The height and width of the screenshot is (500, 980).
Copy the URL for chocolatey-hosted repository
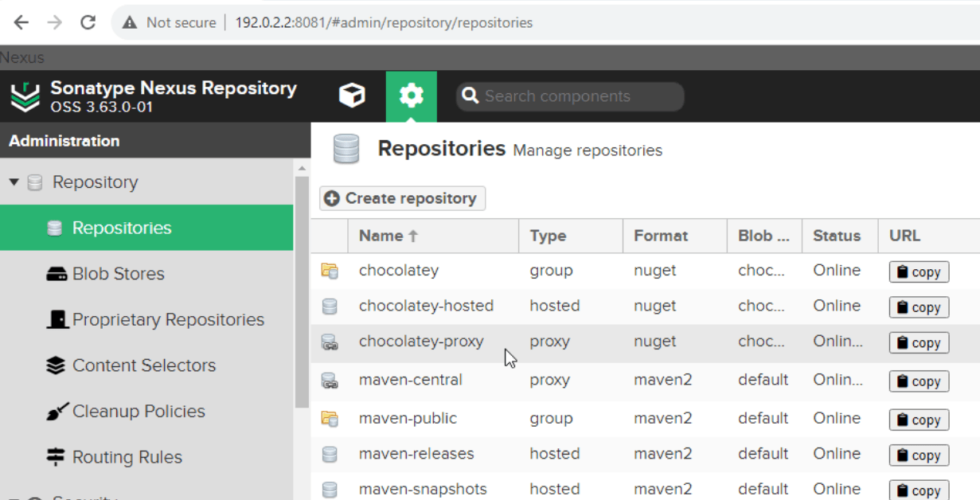(x=918, y=307)
